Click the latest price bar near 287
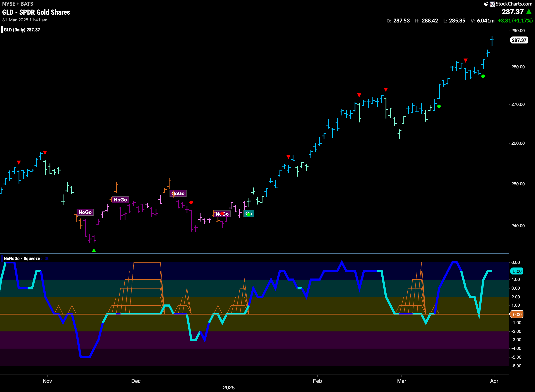The height and width of the screenshot is (392, 535). point(492,41)
